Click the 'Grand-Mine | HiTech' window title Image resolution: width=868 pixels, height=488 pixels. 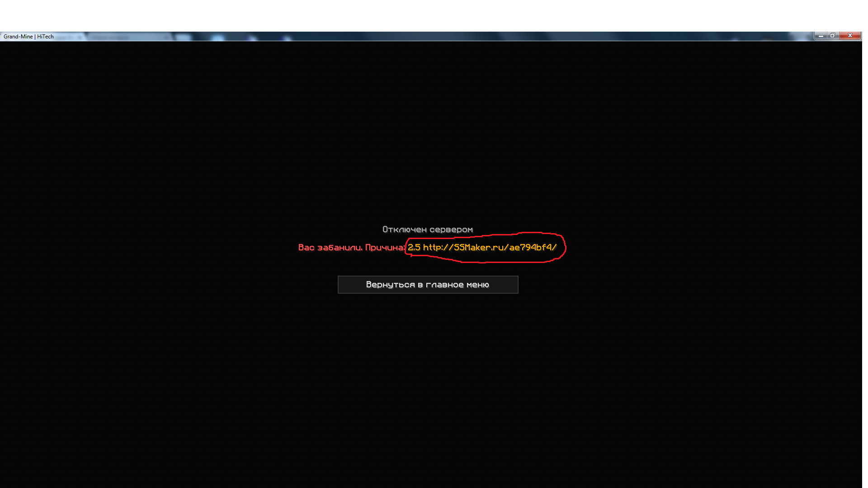point(28,37)
